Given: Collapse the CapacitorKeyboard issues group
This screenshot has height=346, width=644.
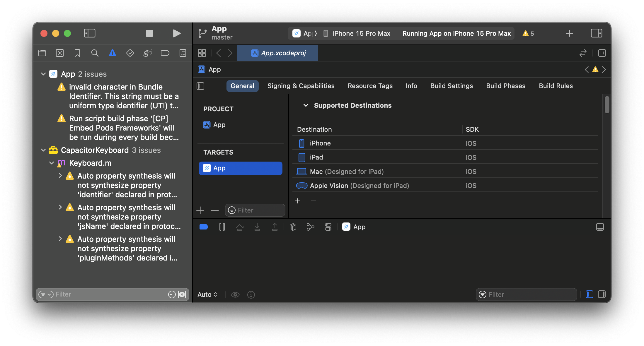Looking at the screenshot, I should point(43,150).
